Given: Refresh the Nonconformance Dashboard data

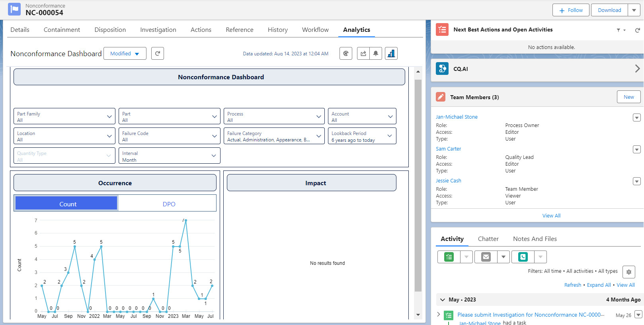Looking at the screenshot, I should [158, 53].
